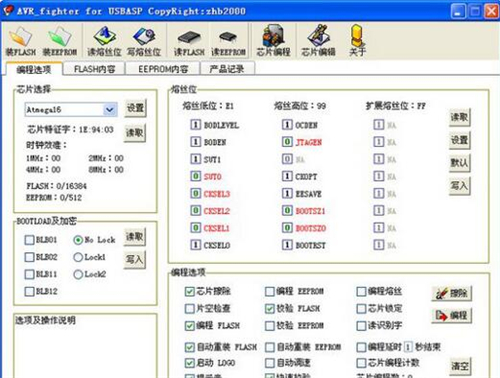Screen dimensions: 500x378
Task: Toggle the JTAGEN fuse bit
Action: [287, 142]
